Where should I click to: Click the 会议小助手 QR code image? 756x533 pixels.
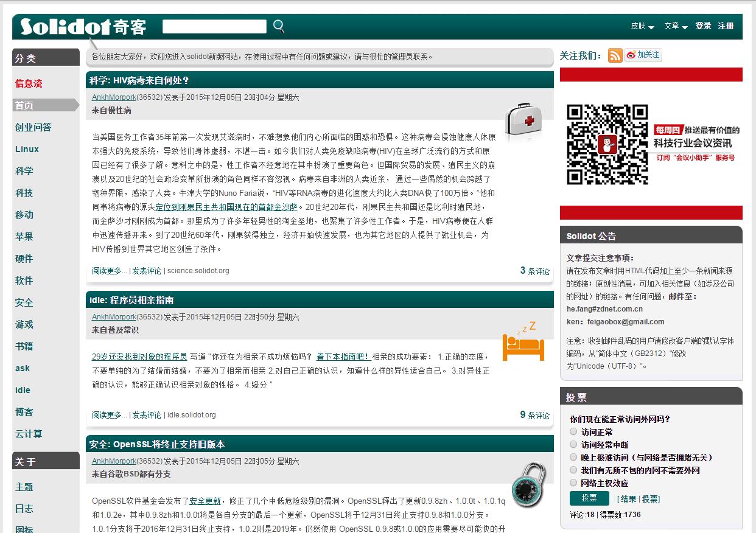(x=607, y=145)
